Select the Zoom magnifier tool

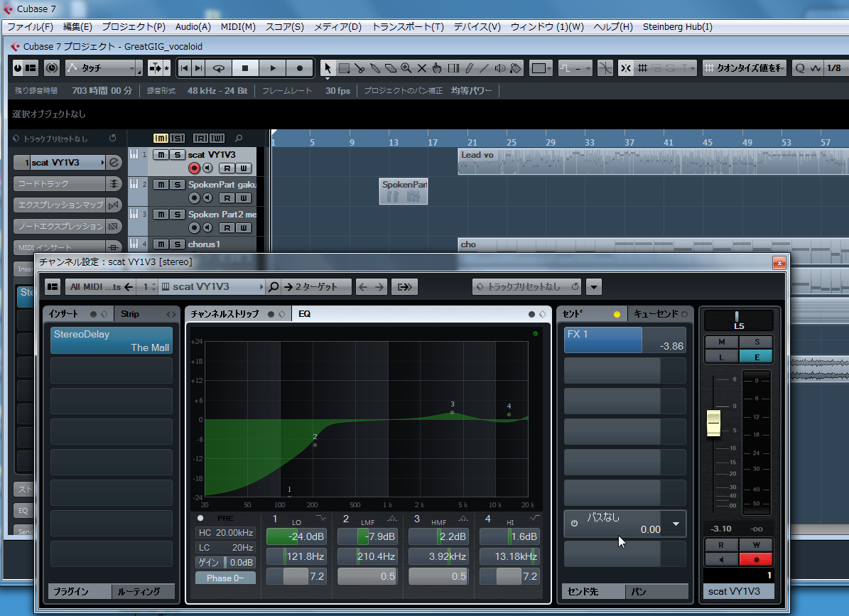click(406, 68)
